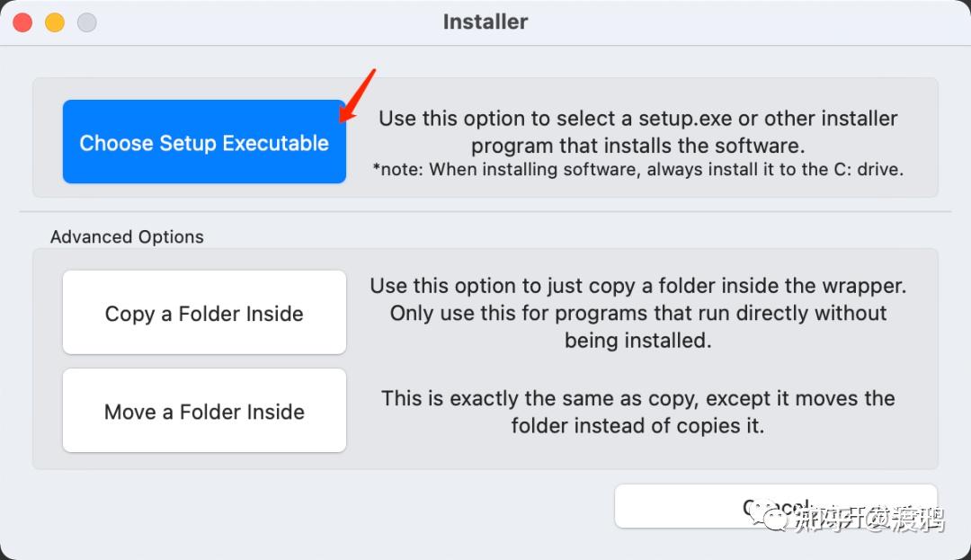Image resolution: width=971 pixels, height=560 pixels.
Task: Click the yellow minimize traffic-light icon
Action: click(54, 21)
